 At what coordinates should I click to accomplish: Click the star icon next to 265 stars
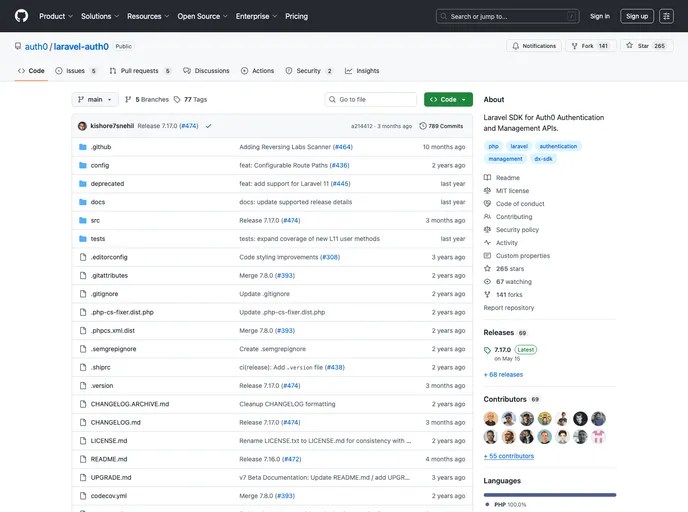[487, 269]
